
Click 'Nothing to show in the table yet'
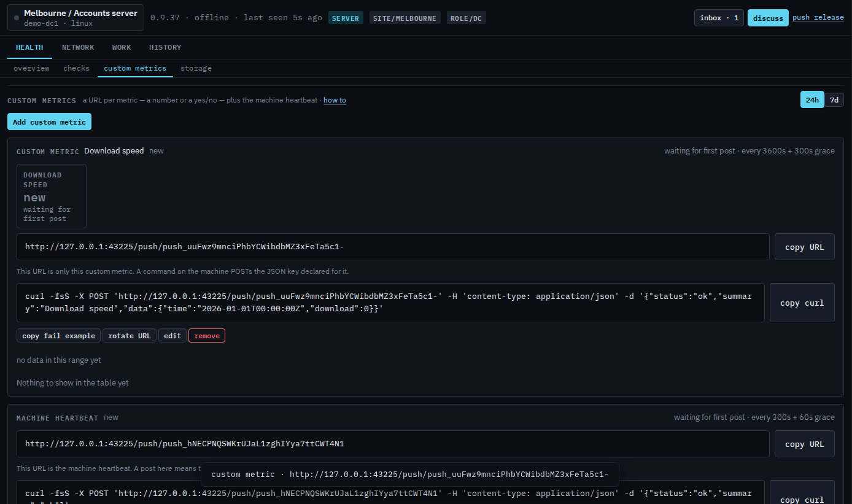72,383
